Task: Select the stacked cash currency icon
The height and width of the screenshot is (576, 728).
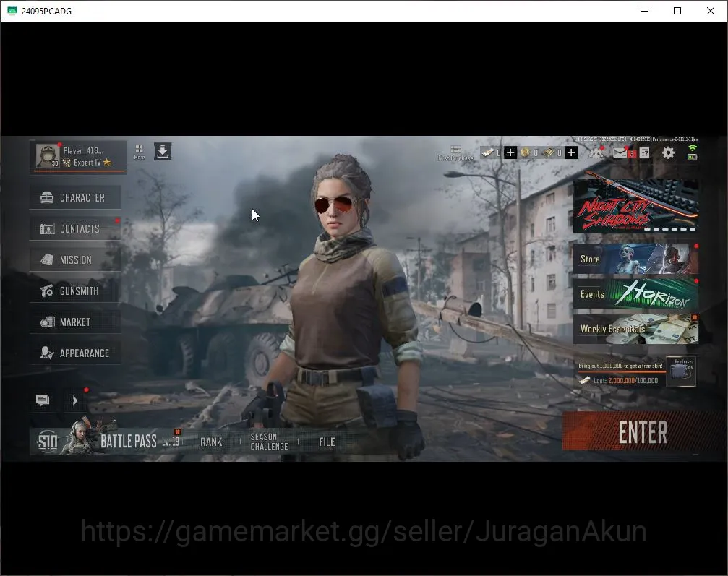Action: [x=549, y=152]
